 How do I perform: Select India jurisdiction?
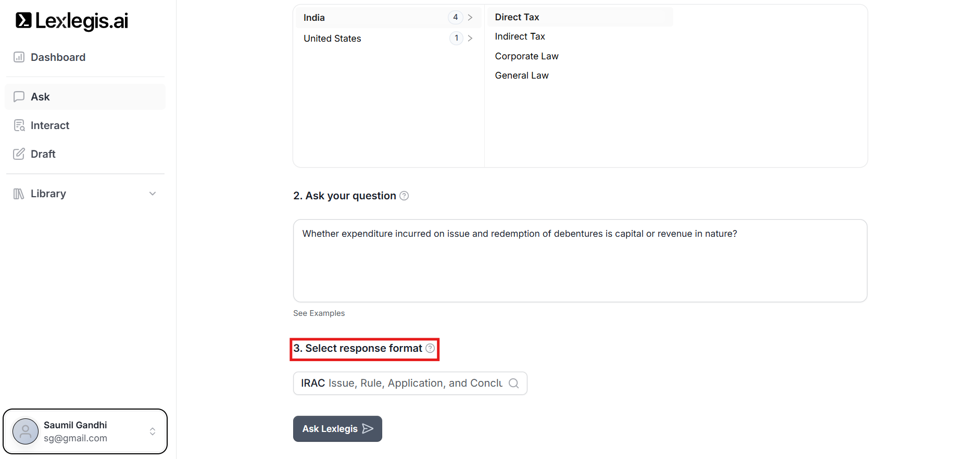click(314, 18)
